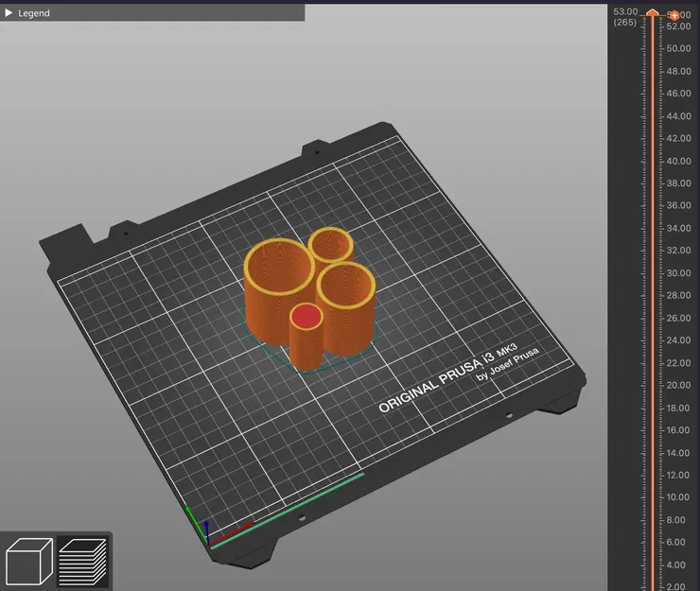Expand the Legend panel triangle
Image resolution: width=700 pixels, height=591 pixels.
tap(9, 13)
